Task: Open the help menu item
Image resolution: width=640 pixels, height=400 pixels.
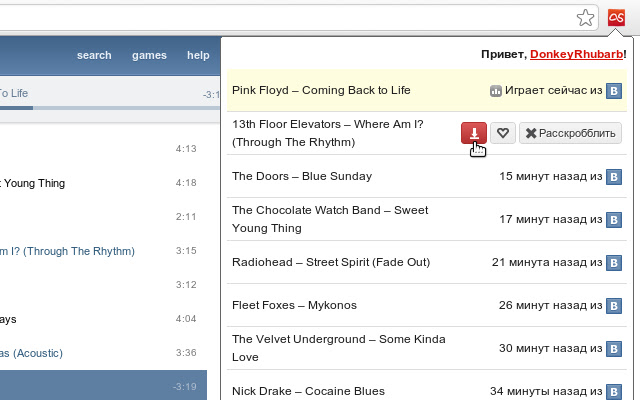Action: click(198, 56)
